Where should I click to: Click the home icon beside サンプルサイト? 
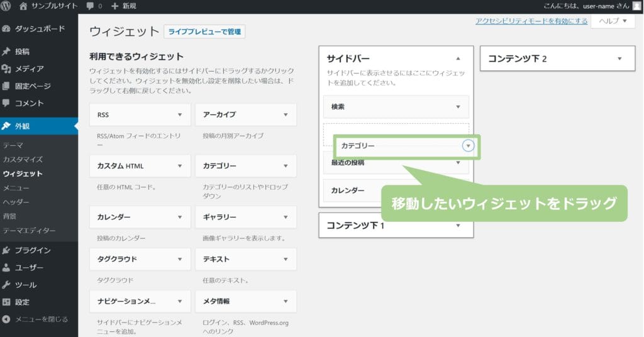(24, 6)
